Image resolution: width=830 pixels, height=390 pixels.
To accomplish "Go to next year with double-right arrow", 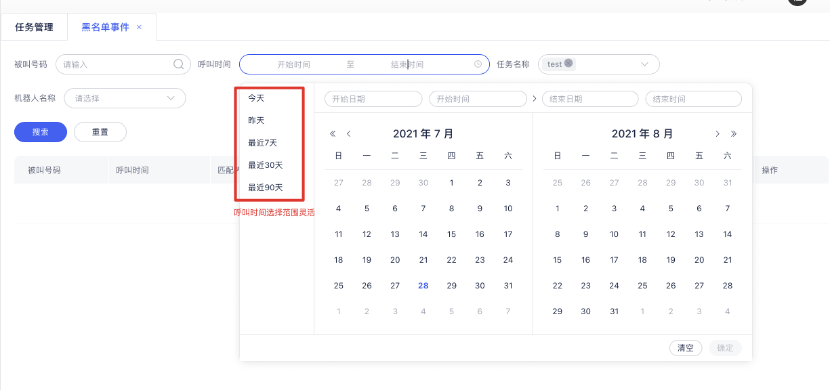I will (734, 134).
